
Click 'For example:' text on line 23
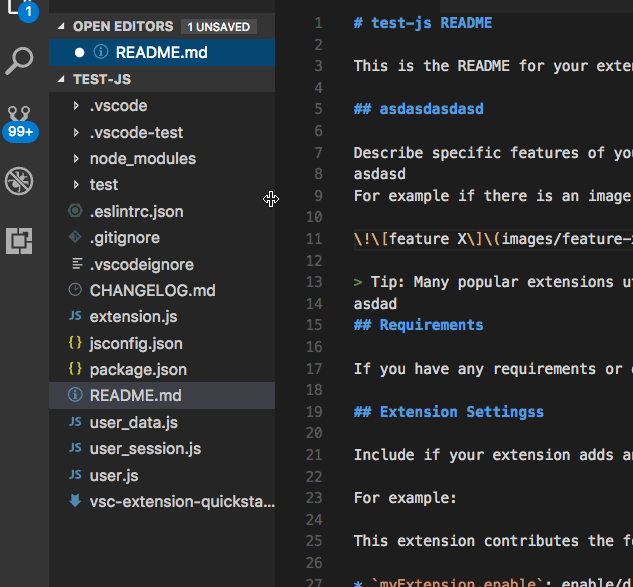click(x=405, y=498)
